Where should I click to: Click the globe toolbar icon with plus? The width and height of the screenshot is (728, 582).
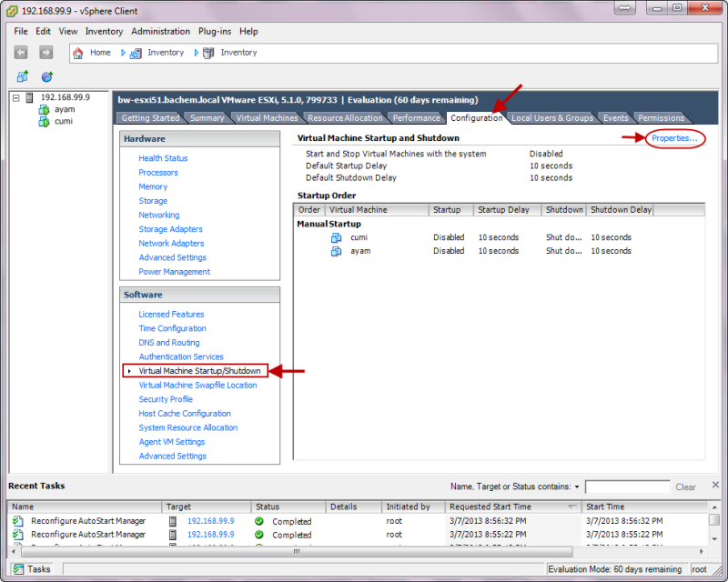tap(47, 76)
